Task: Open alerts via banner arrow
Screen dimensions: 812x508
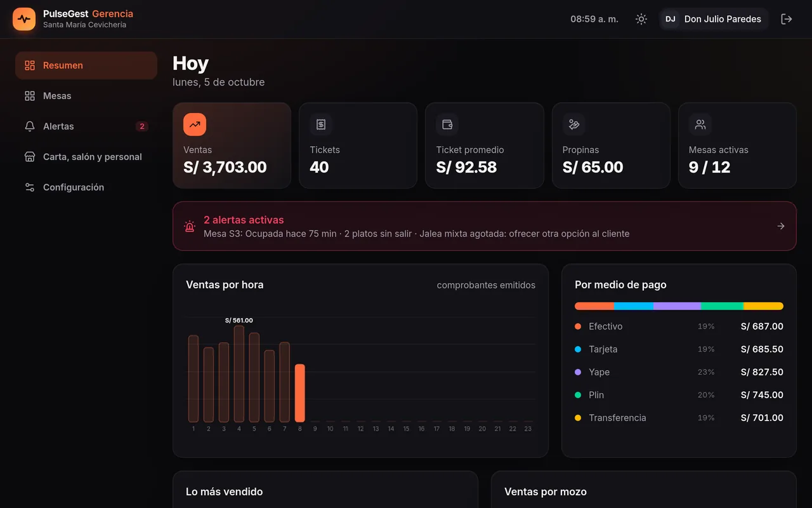Action: click(781, 226)
